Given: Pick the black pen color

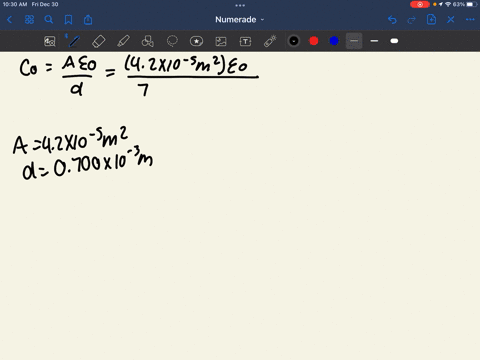Looking at the screenshot, I should tap(294, 41).
